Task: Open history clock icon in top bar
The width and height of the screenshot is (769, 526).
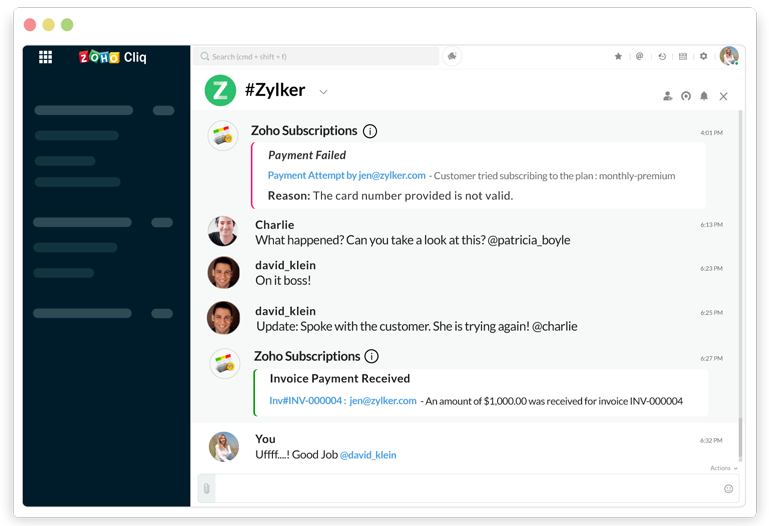Action: click(x=662, y=56)
